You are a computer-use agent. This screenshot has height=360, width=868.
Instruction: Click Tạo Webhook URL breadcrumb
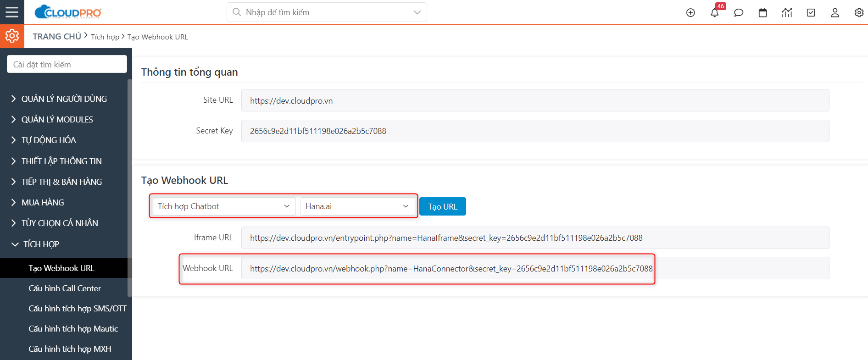(157, 37)
